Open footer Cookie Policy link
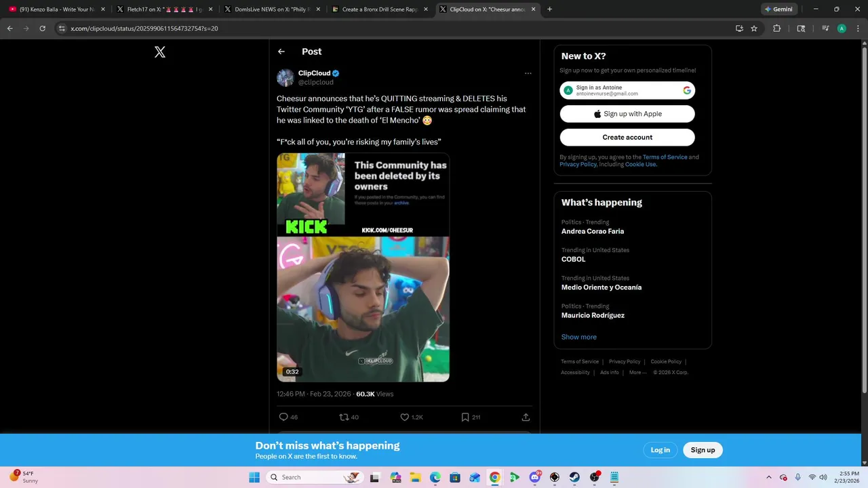Viewport: 868px width, 488px height. click(666, 361)
